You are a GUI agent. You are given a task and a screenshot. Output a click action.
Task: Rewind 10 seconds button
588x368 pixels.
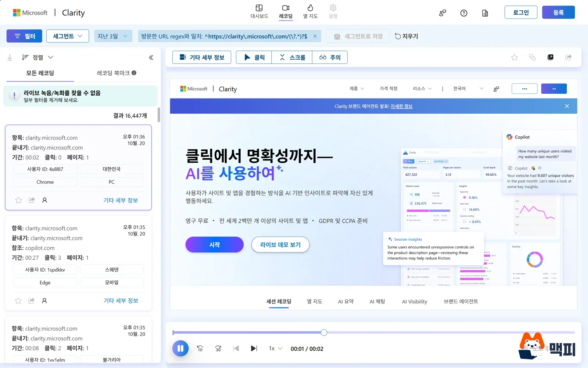point(200,348)
